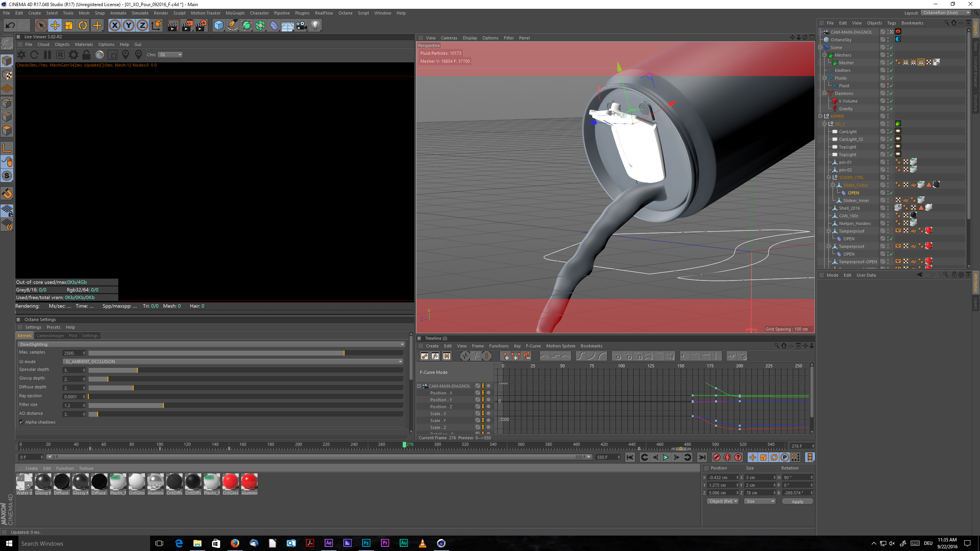Toggle the Alpha shadows checkbox
Viewport: 980px width, 551px height.
(22, 422)
